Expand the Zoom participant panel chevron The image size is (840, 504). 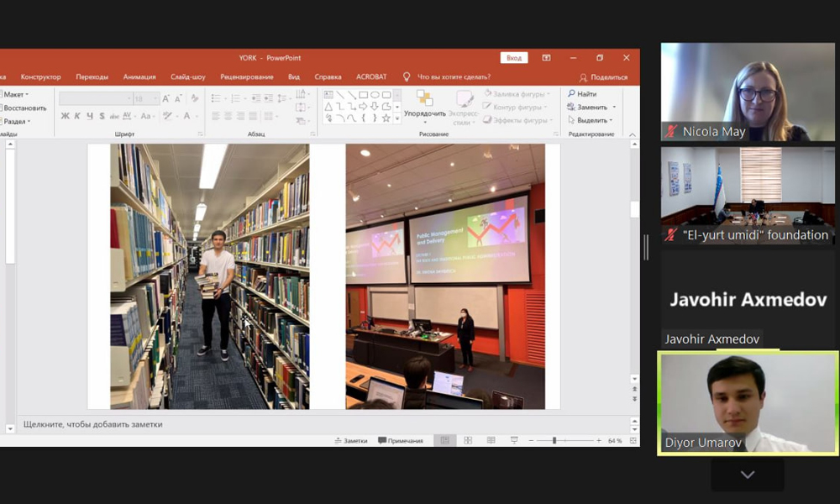coord(747,475)
